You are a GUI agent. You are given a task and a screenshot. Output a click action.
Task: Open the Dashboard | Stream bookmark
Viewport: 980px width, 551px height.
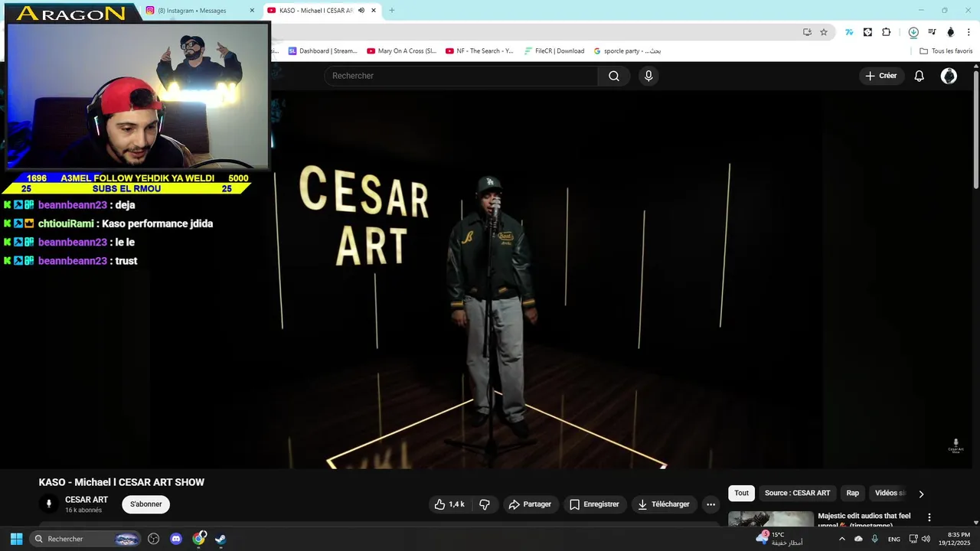pos(322,51)
